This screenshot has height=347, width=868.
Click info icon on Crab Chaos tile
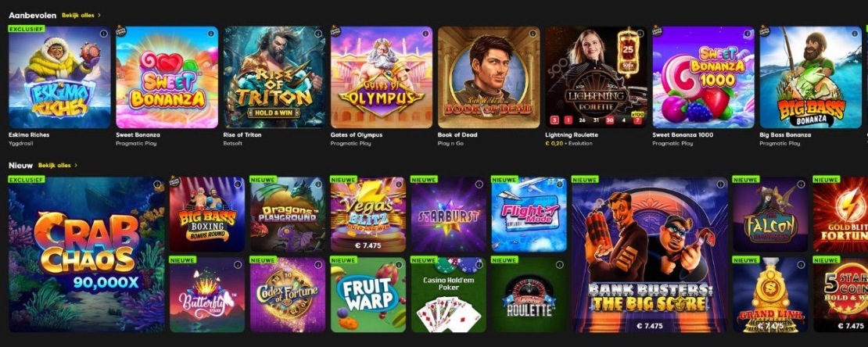[157, 184]
